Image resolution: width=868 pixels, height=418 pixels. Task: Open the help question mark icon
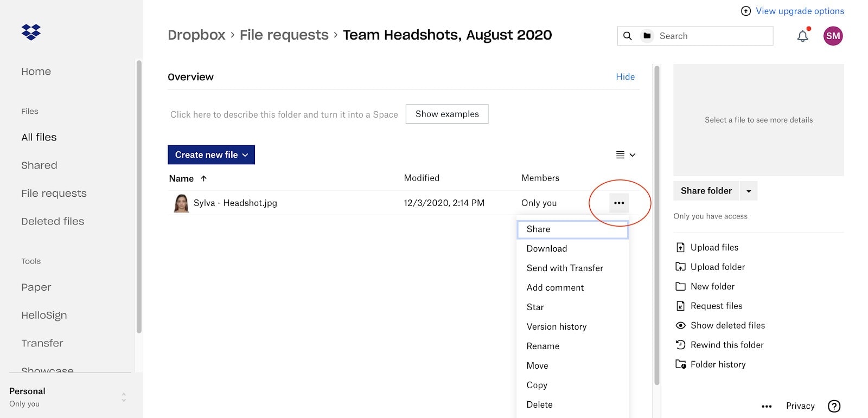(834, 406)
